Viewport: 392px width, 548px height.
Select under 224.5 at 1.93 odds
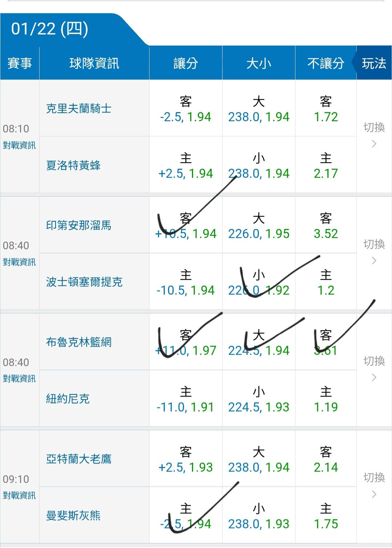[258, 399]
